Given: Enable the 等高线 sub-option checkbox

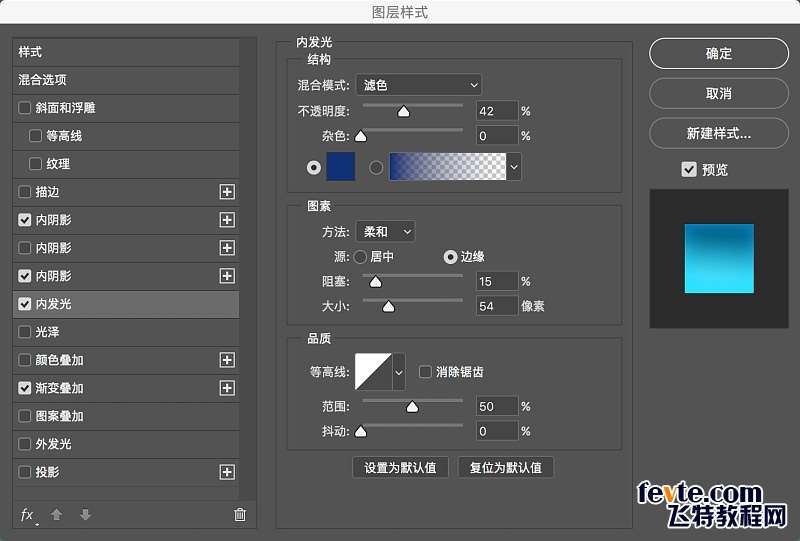Looking at the screenshot, I should (35, 136).
